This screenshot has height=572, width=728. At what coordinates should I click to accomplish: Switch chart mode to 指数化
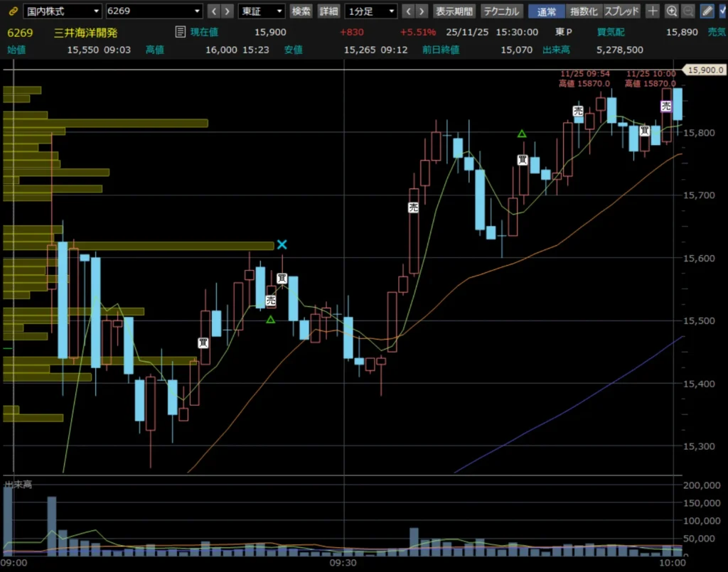coord(584,11)
